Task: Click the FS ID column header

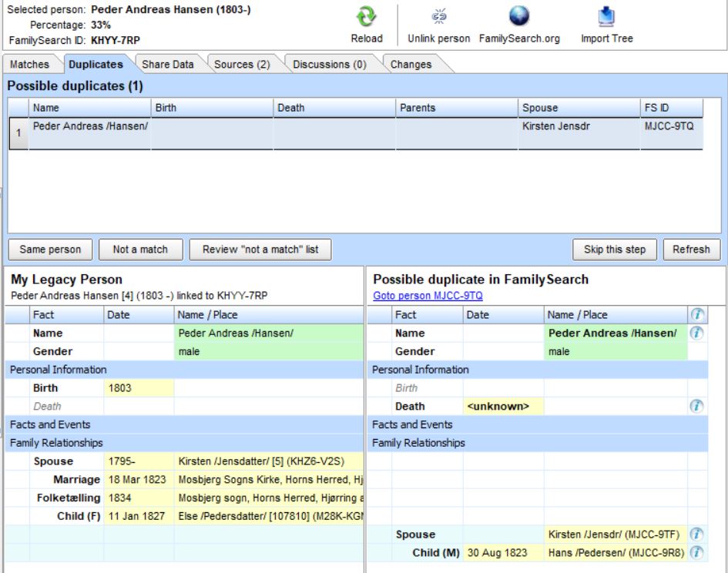Action: [x=671, y=108]
